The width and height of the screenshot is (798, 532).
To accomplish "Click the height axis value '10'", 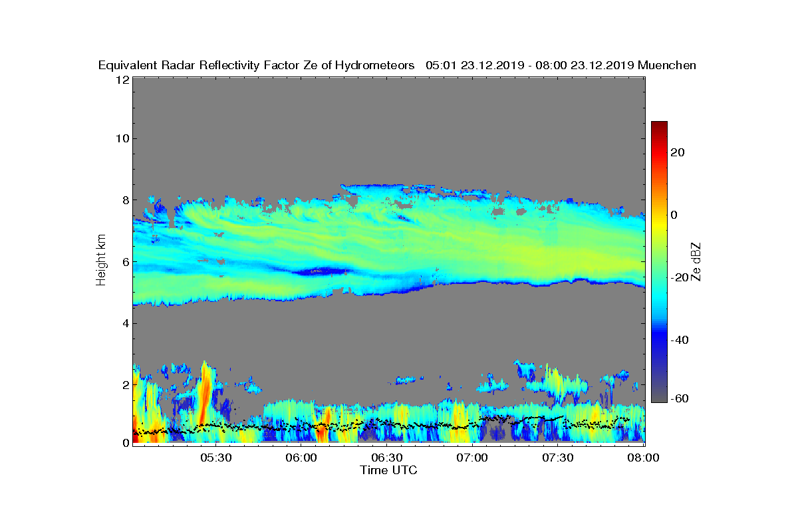I will [x=121, y=138].
